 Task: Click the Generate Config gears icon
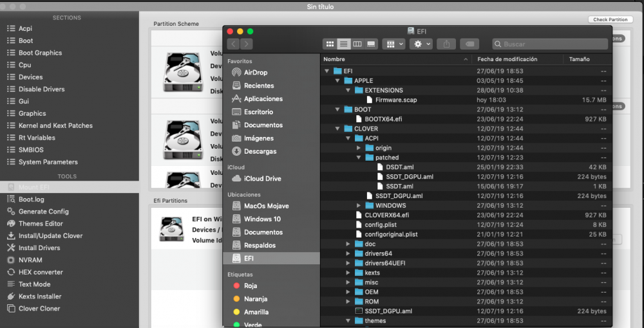pyautogui.click(x=11, y=212)
